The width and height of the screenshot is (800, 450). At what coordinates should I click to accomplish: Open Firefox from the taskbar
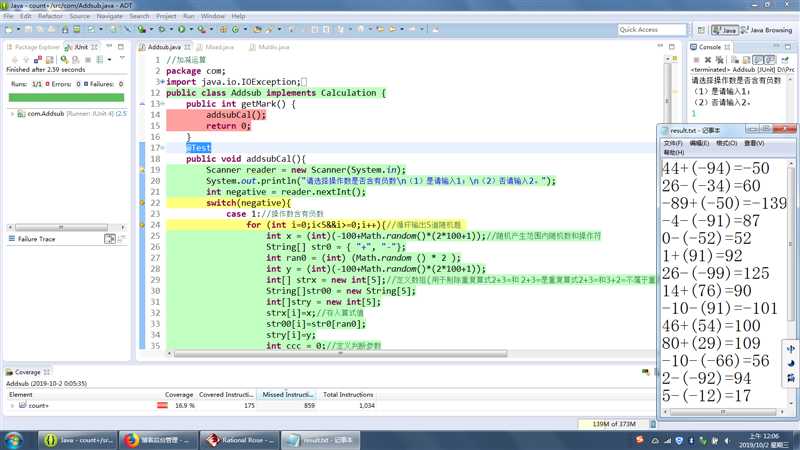159,440
